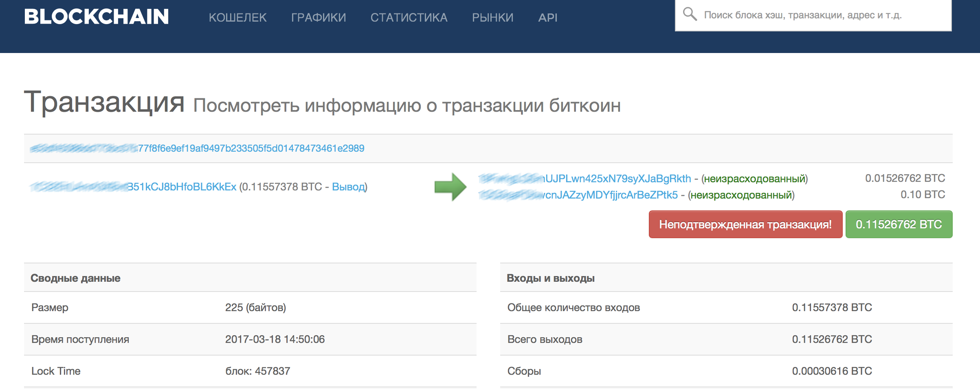Click the green arrow between input and outputs

450,187
